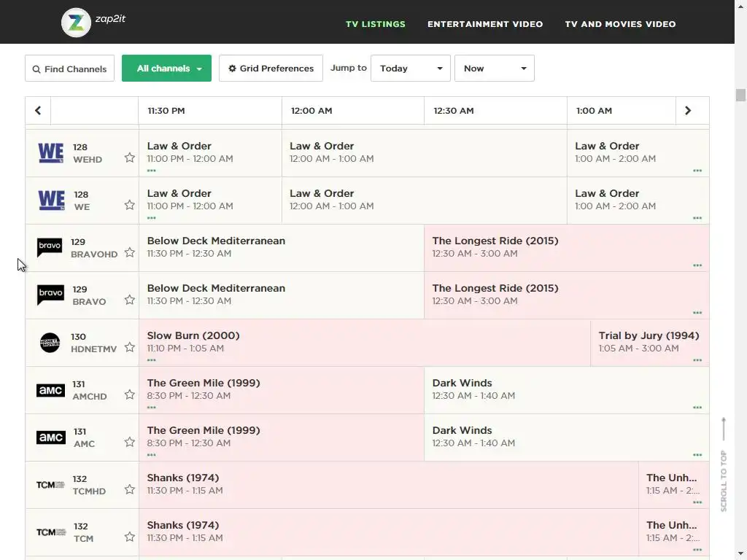747x560 pixels.
Task: Expand WEHD 11:00 PM Law & Order dots
Action: click(152, 171)
